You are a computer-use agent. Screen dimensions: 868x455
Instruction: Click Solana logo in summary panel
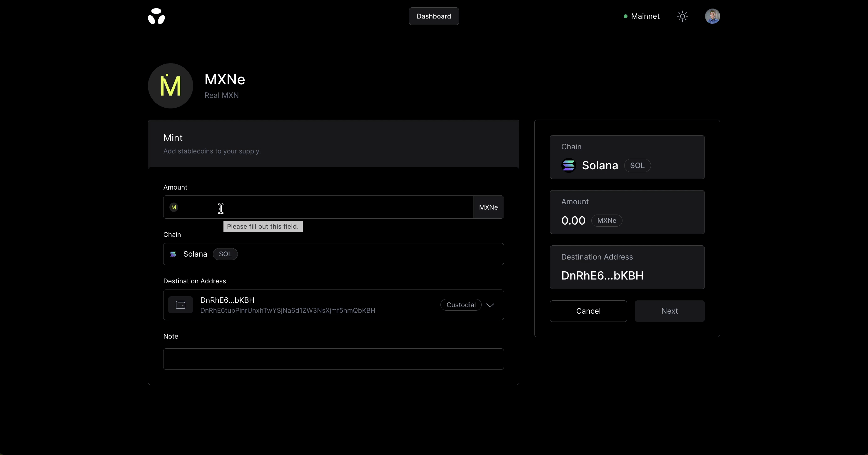tap(569, 165)
